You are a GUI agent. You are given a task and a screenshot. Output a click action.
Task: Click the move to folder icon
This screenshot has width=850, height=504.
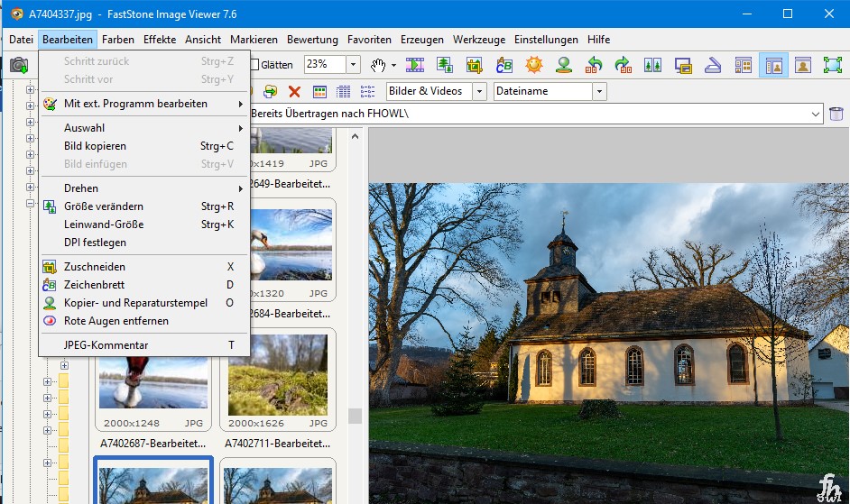[270, 92]
